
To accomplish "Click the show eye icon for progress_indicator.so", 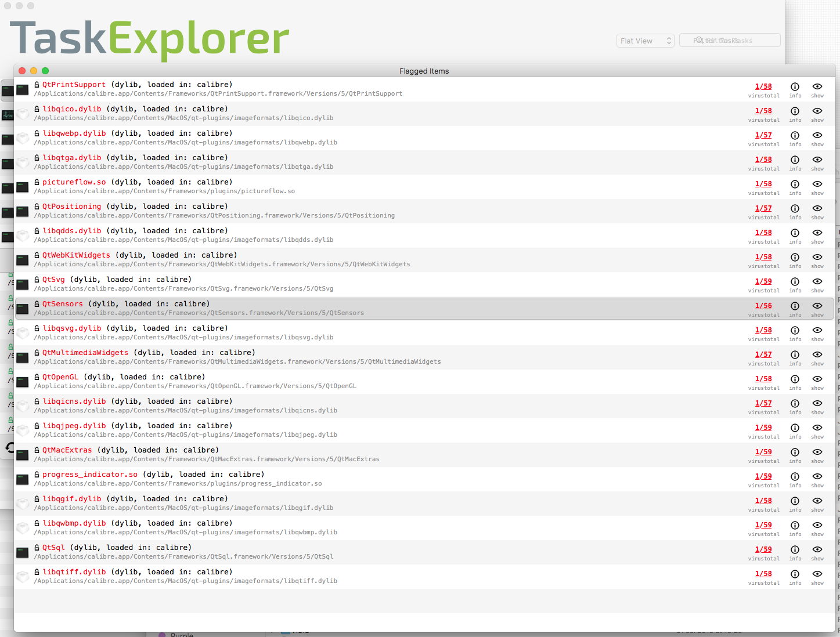I will [x=817, y=476].
